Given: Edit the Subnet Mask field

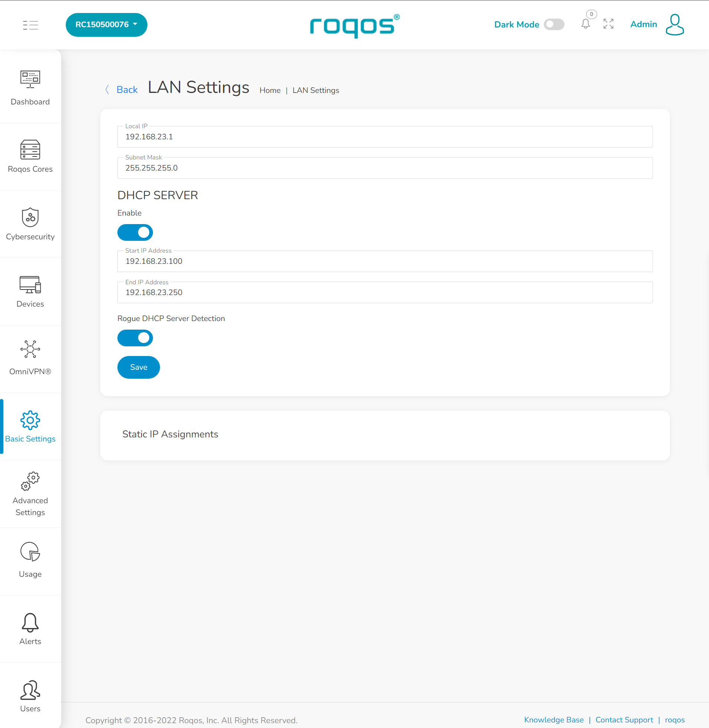Looking at the screenshot, I should point(385,168).
